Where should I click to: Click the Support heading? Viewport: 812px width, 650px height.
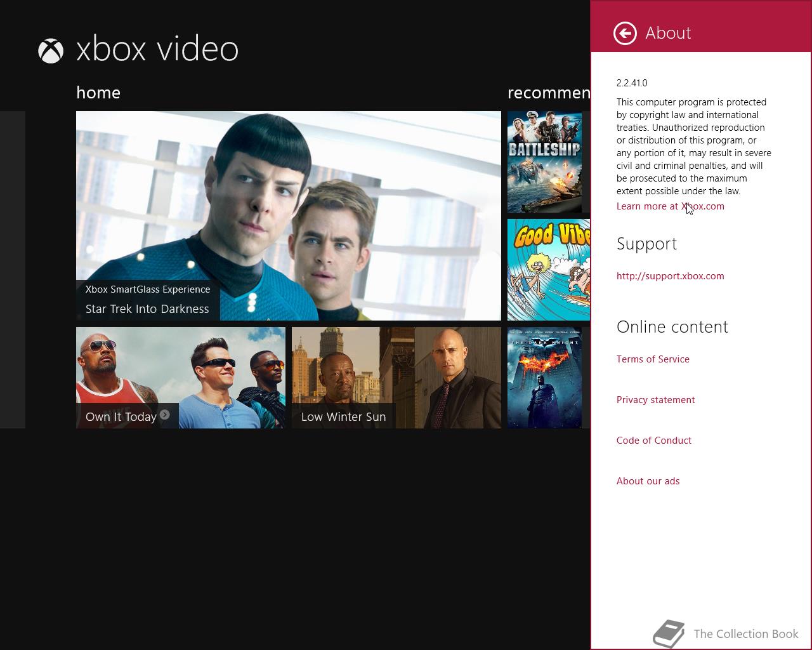[646, 244]
